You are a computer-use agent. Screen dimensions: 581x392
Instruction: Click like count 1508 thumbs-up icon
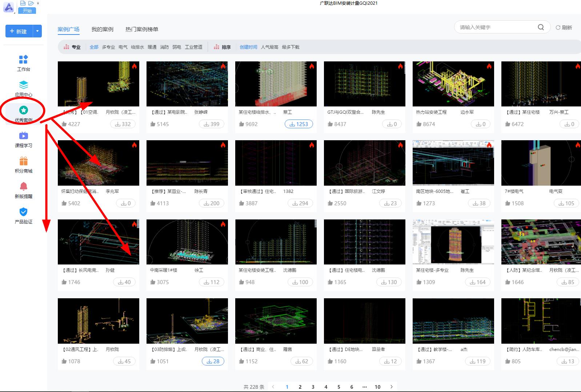point(508,203)
